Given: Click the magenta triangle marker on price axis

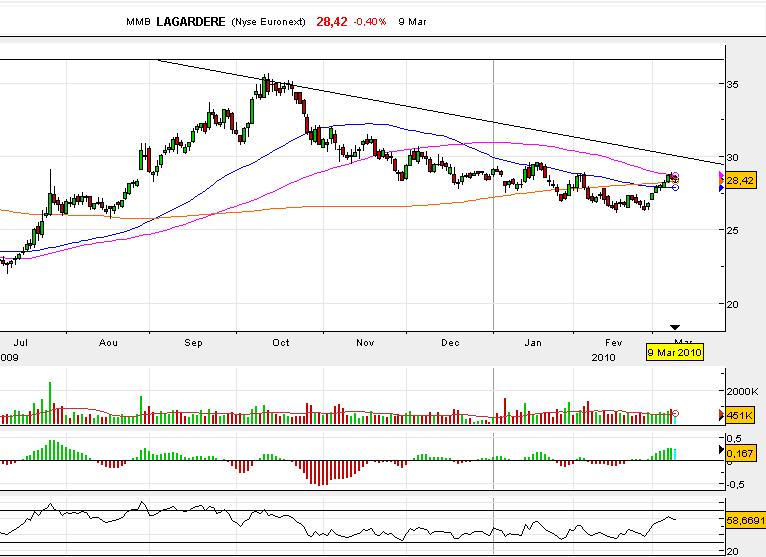Looking at the screenshot, I should 722,175.
